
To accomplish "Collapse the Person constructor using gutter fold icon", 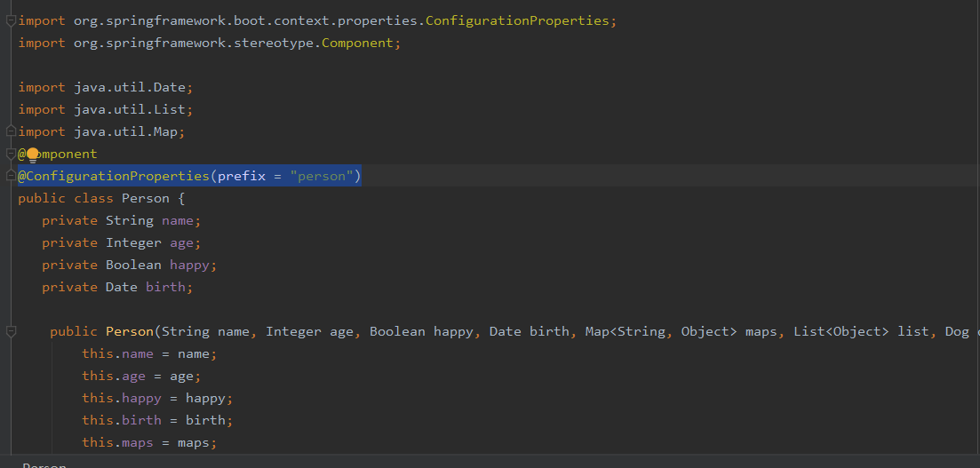I will (x=12, y=331).
